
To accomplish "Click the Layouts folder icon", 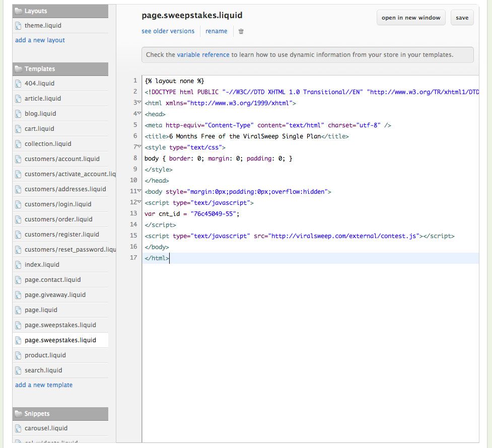I will click(x=19, y=11).
